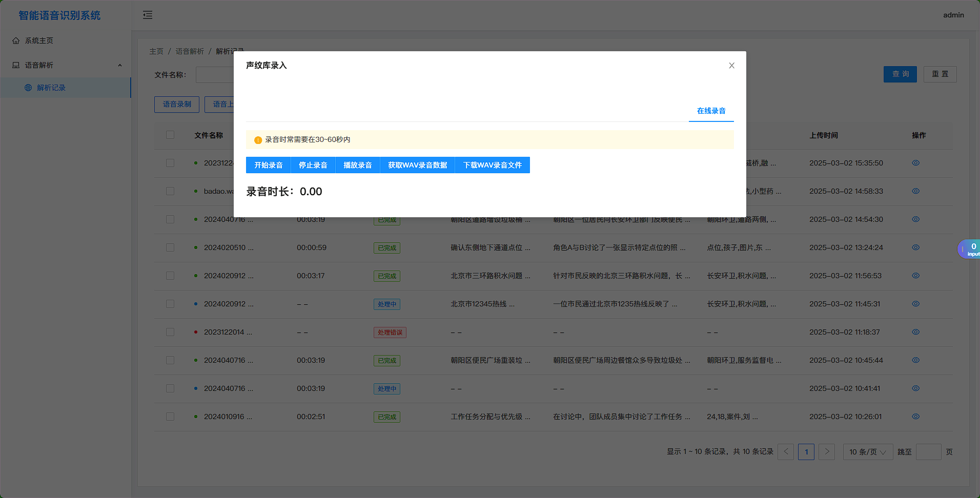
Task: Click the 智能语音识别系统 logo title
Action: (x=59, y=15)
